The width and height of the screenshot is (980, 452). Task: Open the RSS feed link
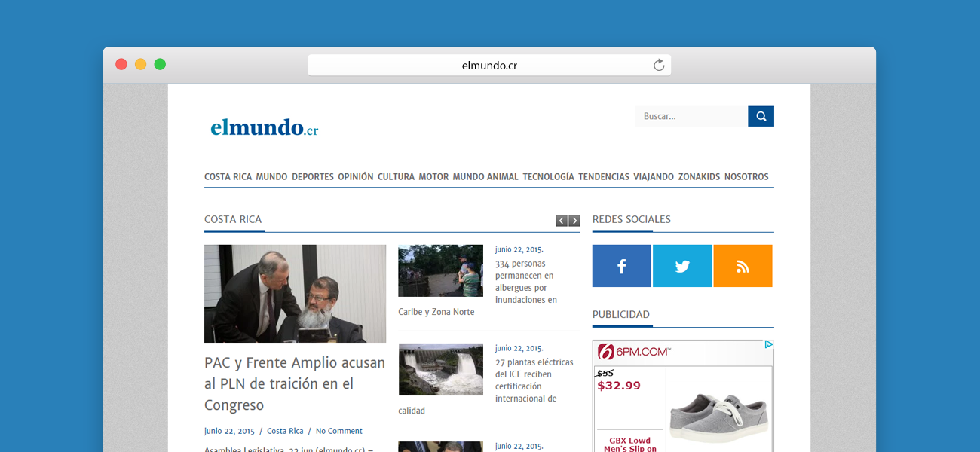(743, 266)
